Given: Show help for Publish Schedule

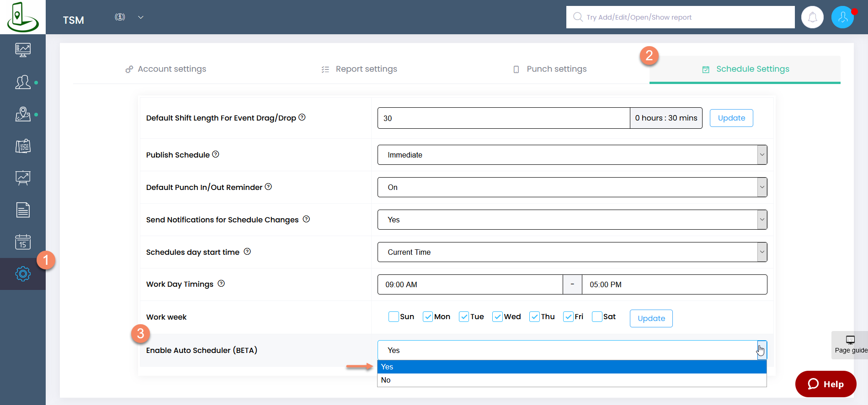Looking at the screenshot, I should tap(216, 154).
